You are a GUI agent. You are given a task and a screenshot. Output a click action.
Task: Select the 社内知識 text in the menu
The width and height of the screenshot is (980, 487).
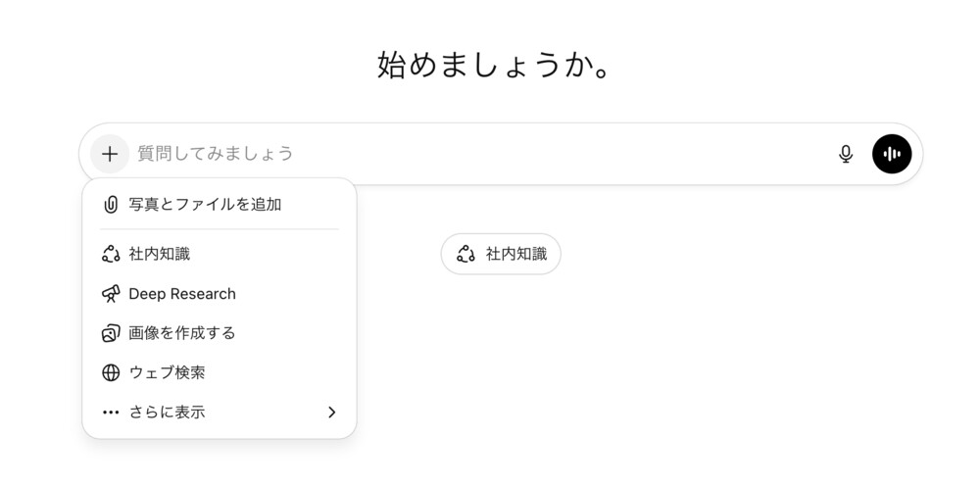[160, 255]
